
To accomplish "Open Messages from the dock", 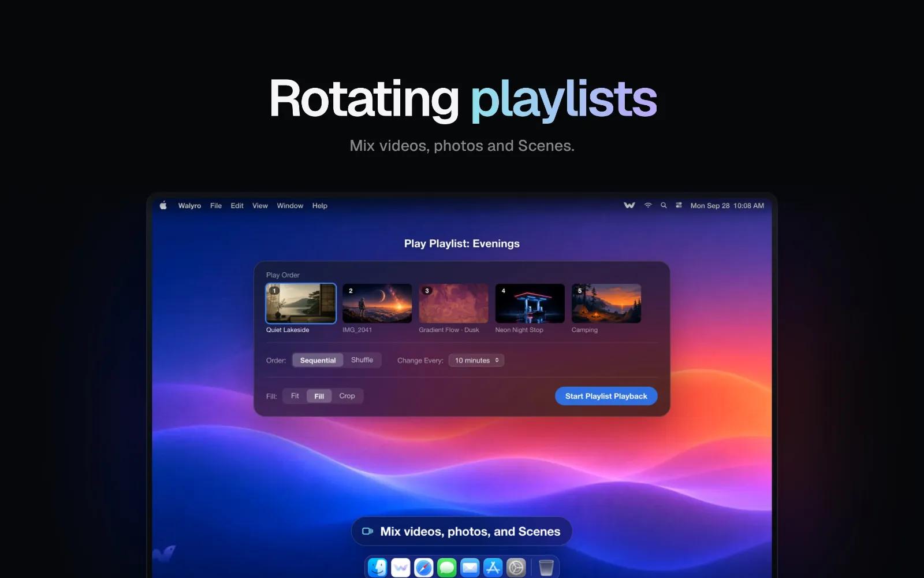I will tap(447, 568).
